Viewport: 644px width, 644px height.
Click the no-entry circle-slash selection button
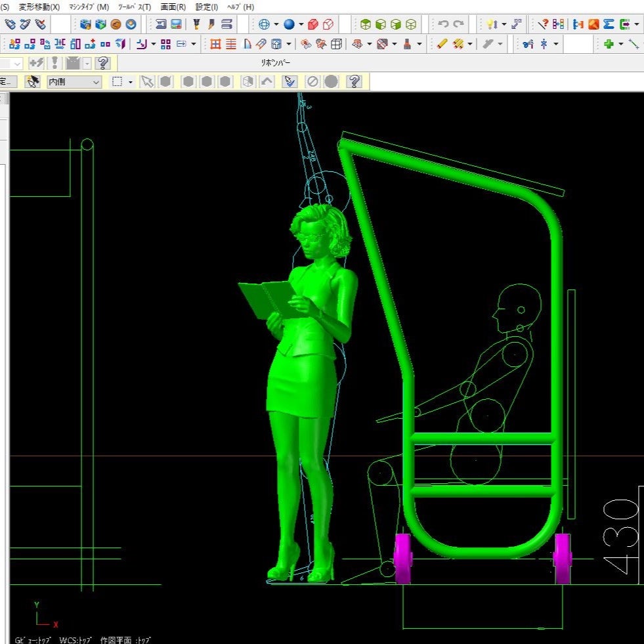point(312,82)
